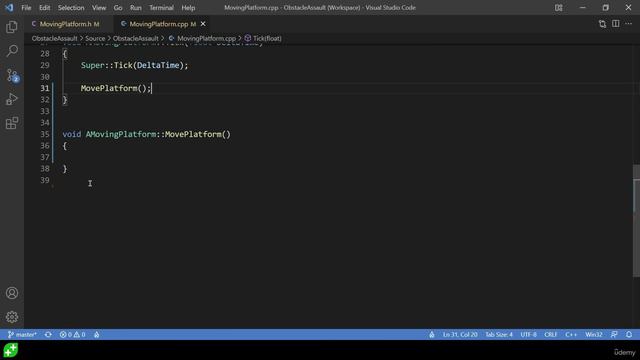Change UTF-8 file encoding
Viewport: 640px width, 360px height.
[529, 335]
